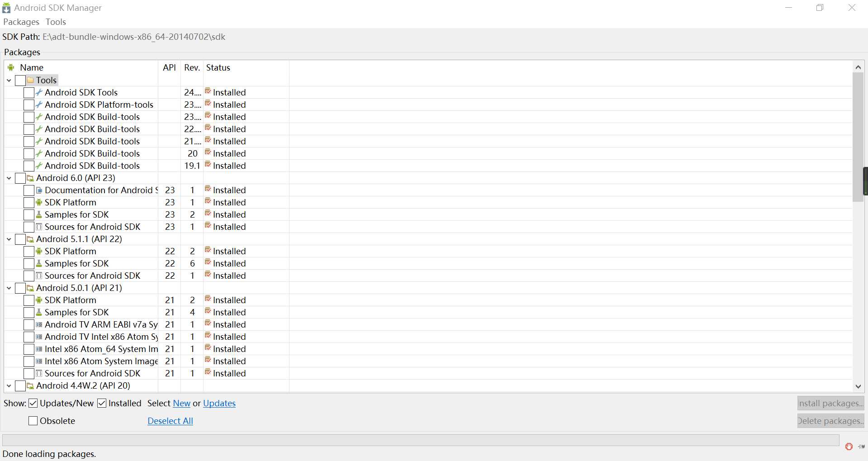This screenshot has width=868, height=461.
Task: Toggle the Updates/New show checkbox
Action: [33, 403]
